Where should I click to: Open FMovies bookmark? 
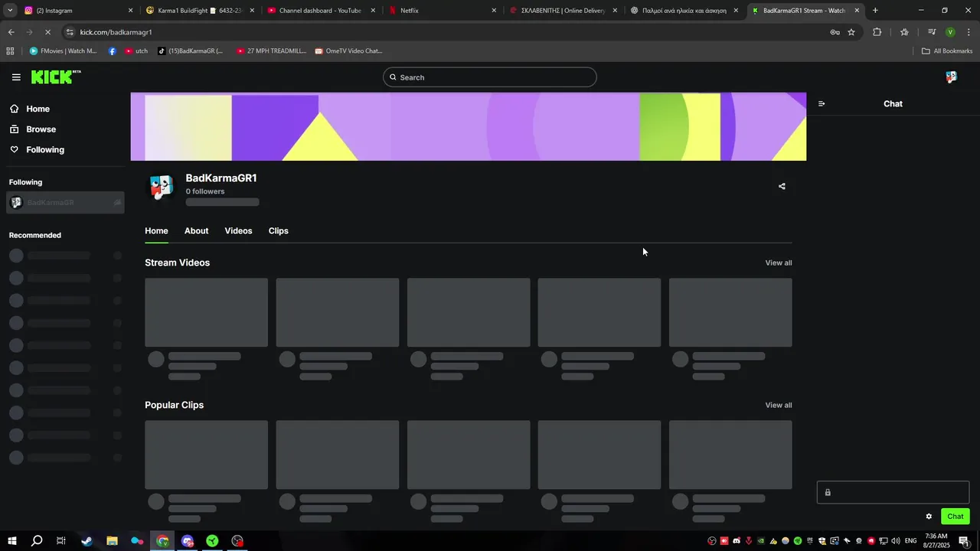point(63,51)
